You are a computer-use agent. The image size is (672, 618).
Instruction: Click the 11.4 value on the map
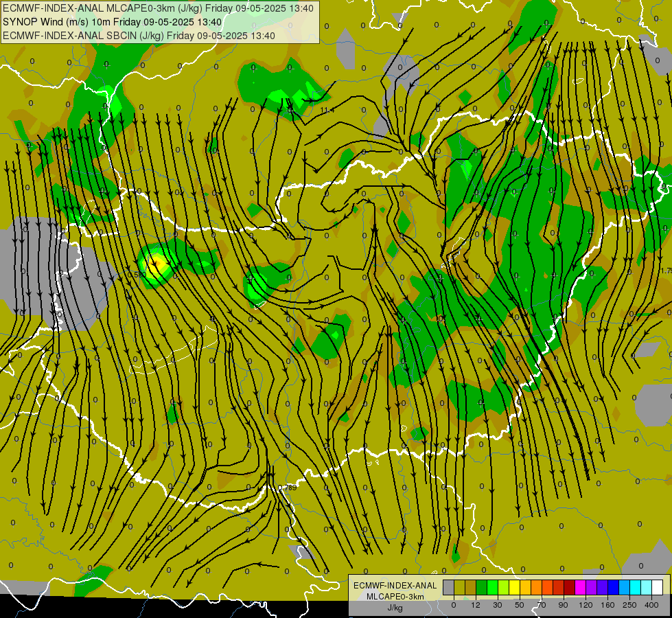pyautogui.click(x=327, y=111)
